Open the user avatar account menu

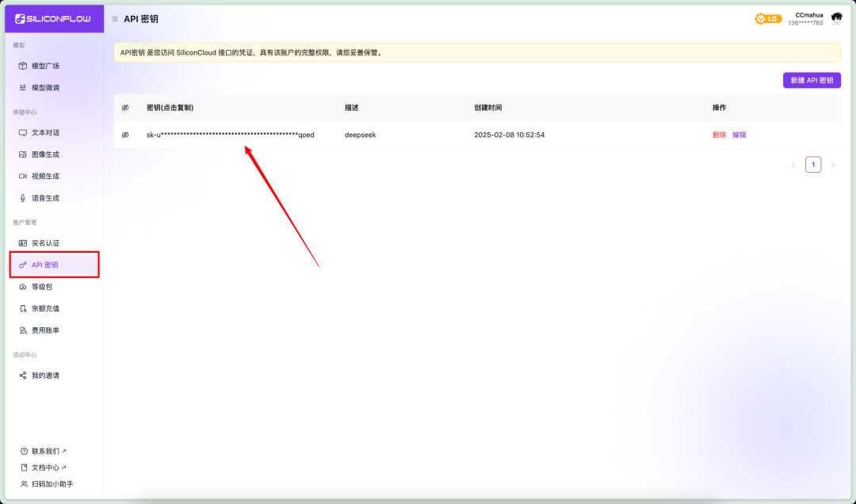point(836,18)
